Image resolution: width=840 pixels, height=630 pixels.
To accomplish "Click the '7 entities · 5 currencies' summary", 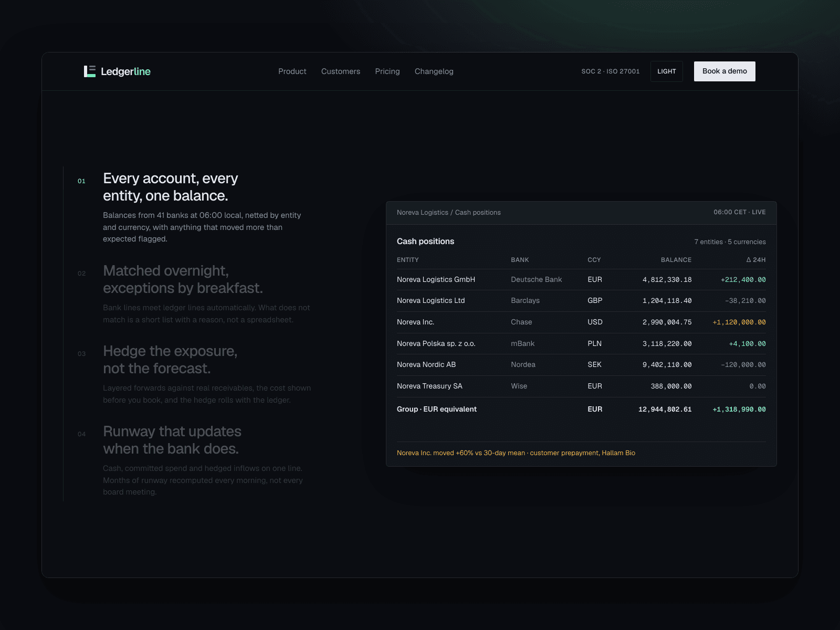I will [730, 242].
